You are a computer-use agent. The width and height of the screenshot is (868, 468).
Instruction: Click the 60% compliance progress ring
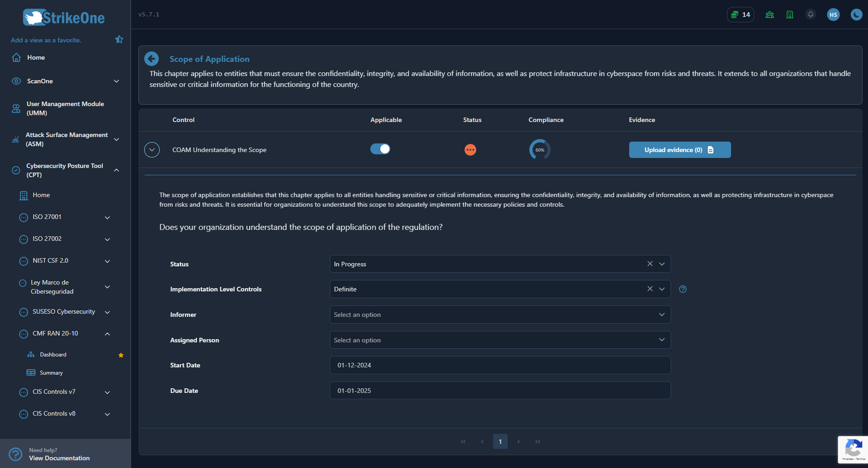click(540, 150)
